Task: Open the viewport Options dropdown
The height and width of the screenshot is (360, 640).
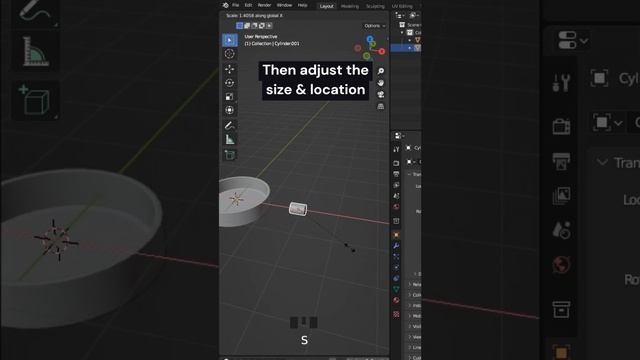Action: (x=374, y=26)
